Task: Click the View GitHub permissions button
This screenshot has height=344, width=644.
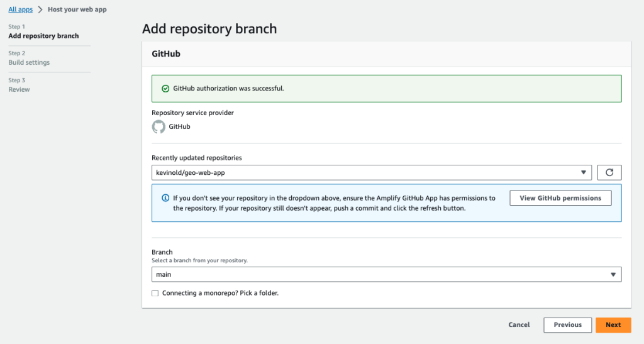Action: pos(560,198)
